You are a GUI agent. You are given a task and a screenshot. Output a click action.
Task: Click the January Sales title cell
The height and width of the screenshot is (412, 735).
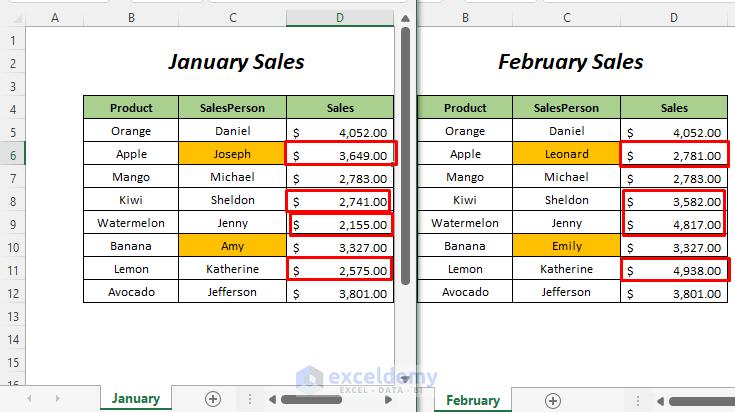(x=236, y=62)
